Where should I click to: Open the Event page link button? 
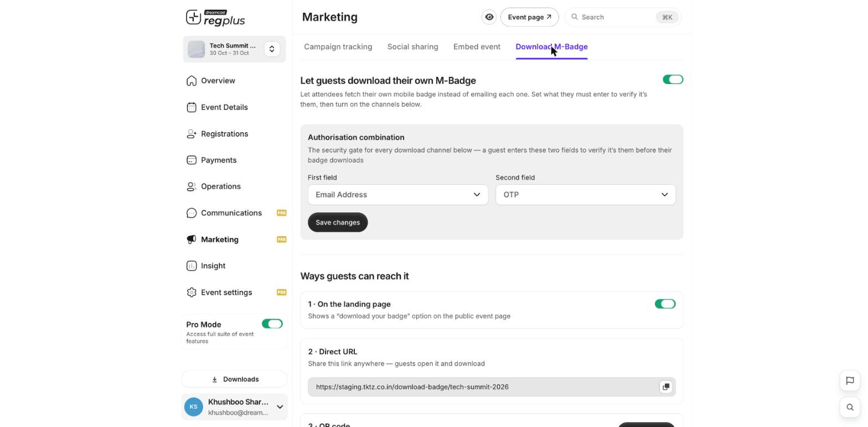[530, 17]
